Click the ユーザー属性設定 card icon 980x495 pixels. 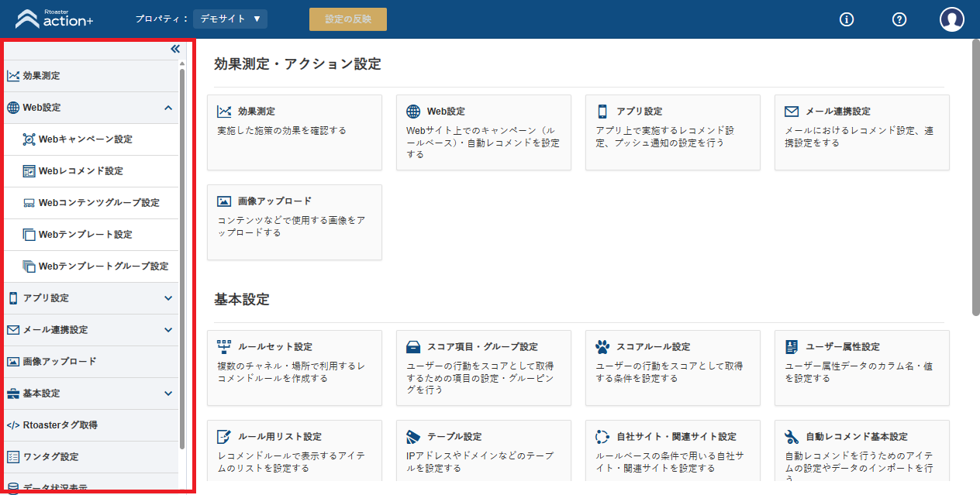pyautogui.click(x=792, y=347)
